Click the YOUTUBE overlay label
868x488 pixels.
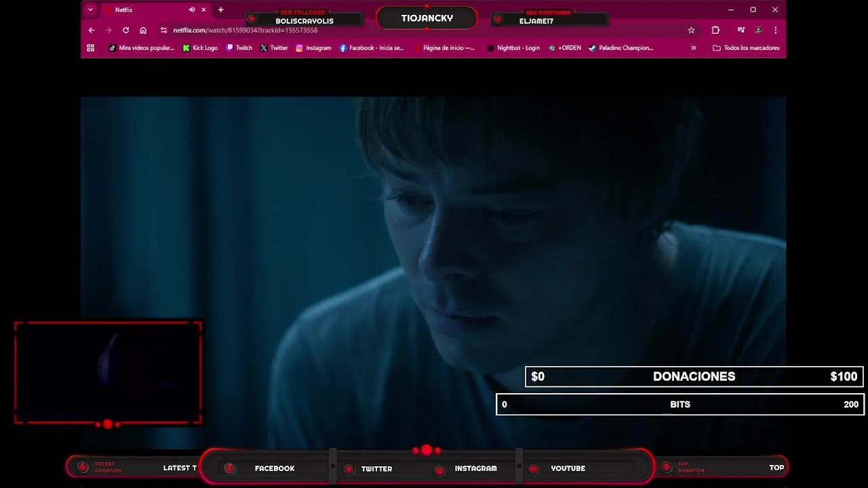(x=568, y=468)
